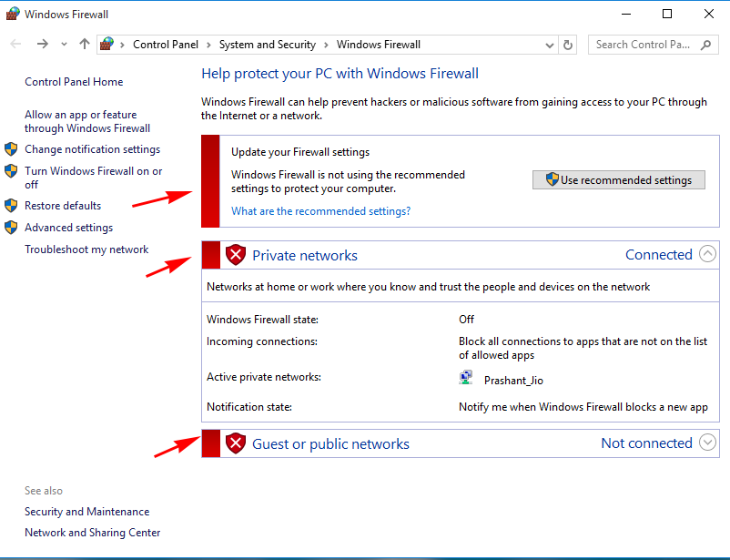This screenshot has height=560, width=730.
Task: Minimize the Windows Firewall window
Action: point(626,14)
